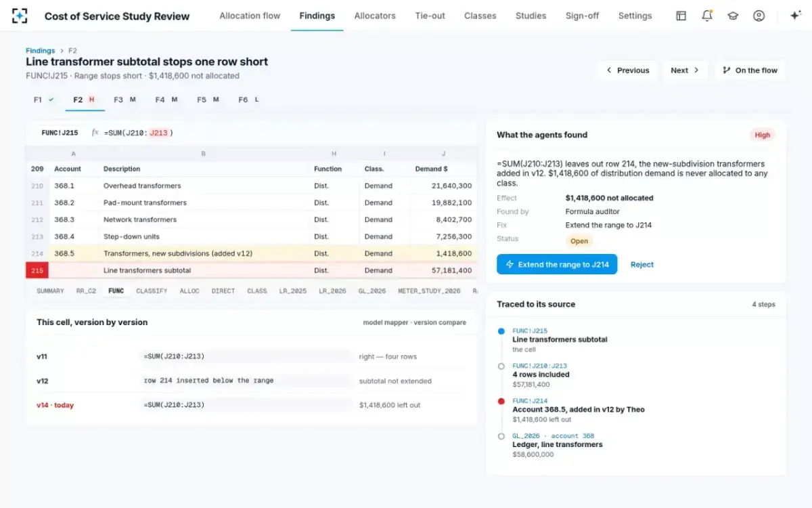Viewport: 812px width, 508px height.
Task: Click the 1,418,600 demand cell
Action: tap(444, 253)
